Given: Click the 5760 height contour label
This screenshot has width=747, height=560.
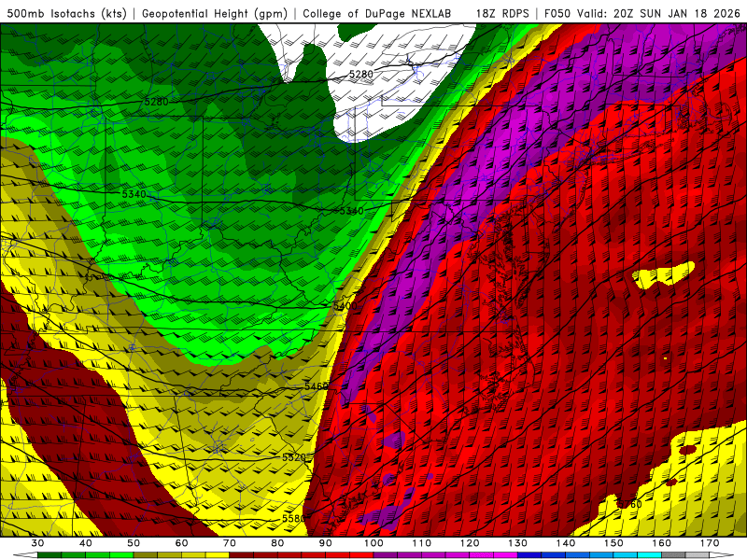Looking at the screenshot, I should coord(629,504).
